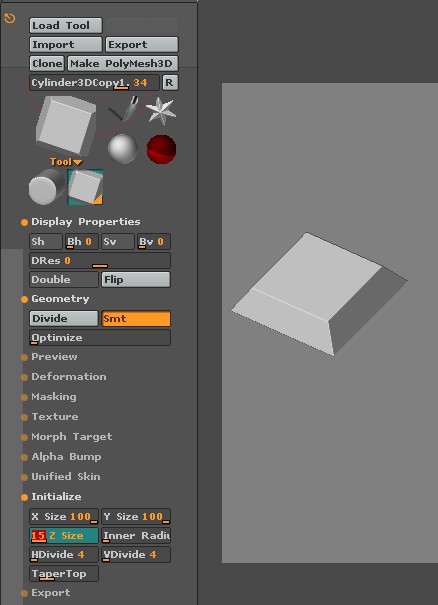Toggle the Double sided display option
The height and width of the screenshot is (605, 438).
point(64,280)
